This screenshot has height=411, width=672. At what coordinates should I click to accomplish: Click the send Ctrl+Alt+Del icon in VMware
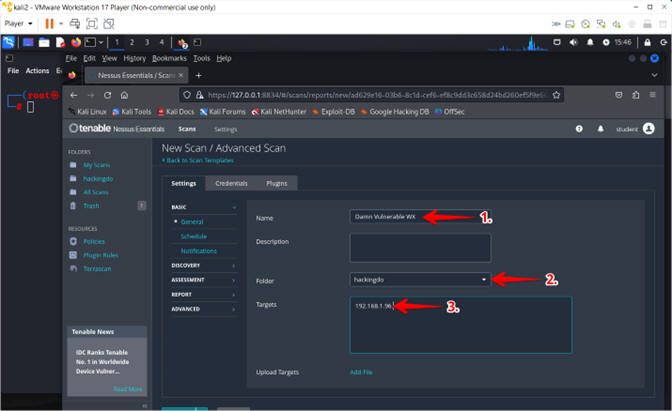[x=75, y=24]
